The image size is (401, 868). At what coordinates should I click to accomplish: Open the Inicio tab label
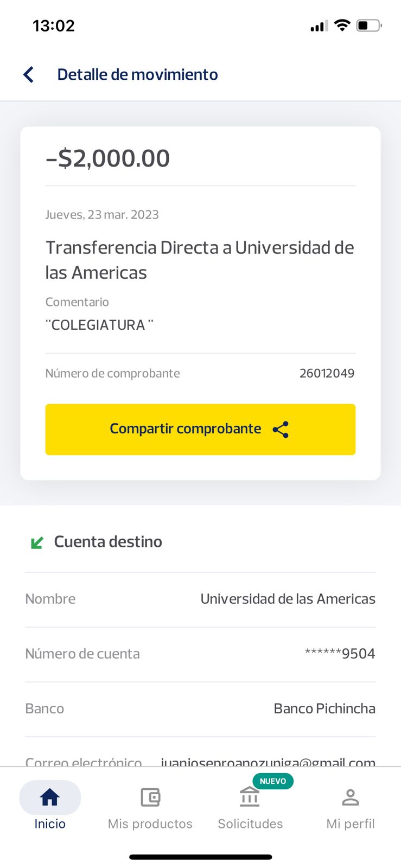pyautogui.click(x=50, y=824)
